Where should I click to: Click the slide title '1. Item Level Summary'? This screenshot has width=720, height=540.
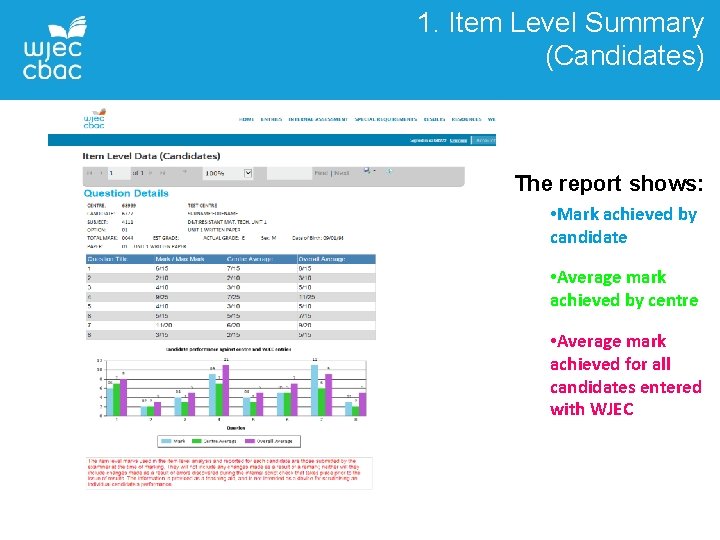pyautogui.click(x=561, y=23)
